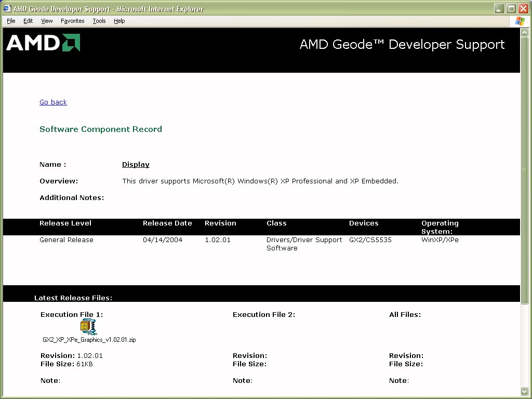Open the Edit menu
Screen dimensions: 532x399
[x=28, y=21]
